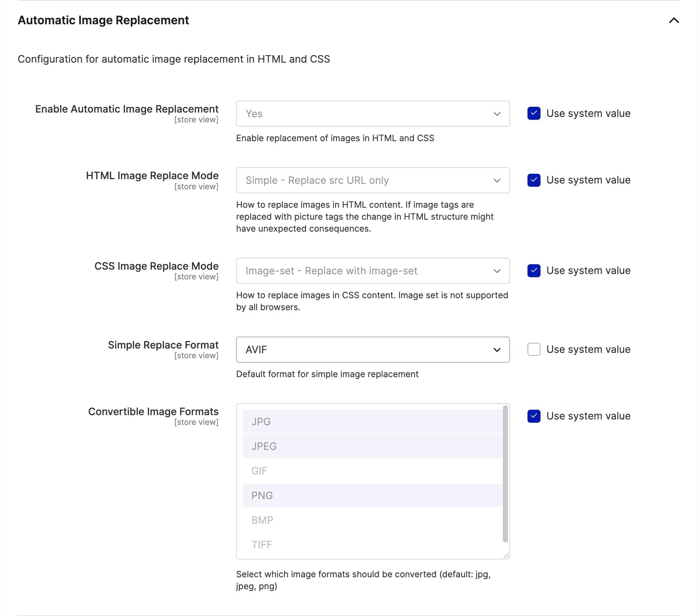Image resolution: width=698 pixels, height=616 pixels.
Task: Select JPG in Convertible Image Formats list
Action: coord(373,422)
